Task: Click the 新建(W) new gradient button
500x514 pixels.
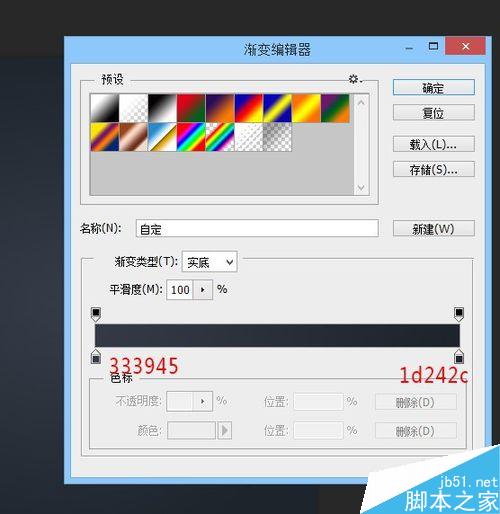Action: (x=434, y=229)
